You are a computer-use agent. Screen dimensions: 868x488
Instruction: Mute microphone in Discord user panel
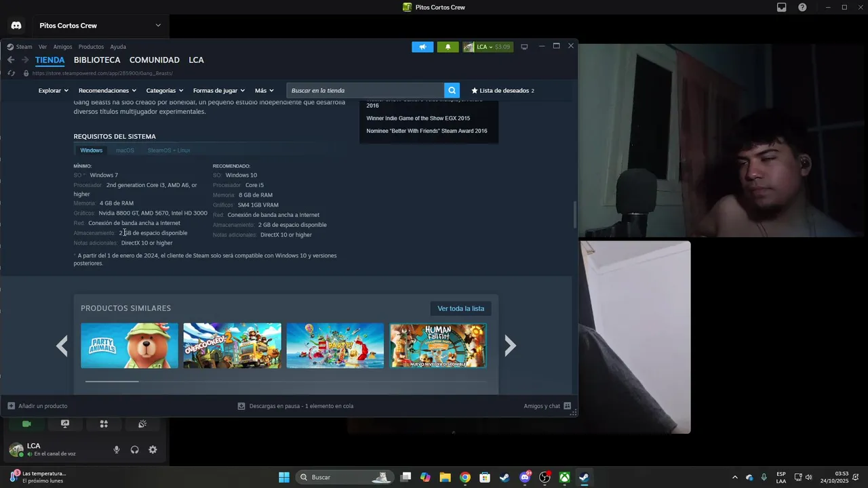[117, 449]
